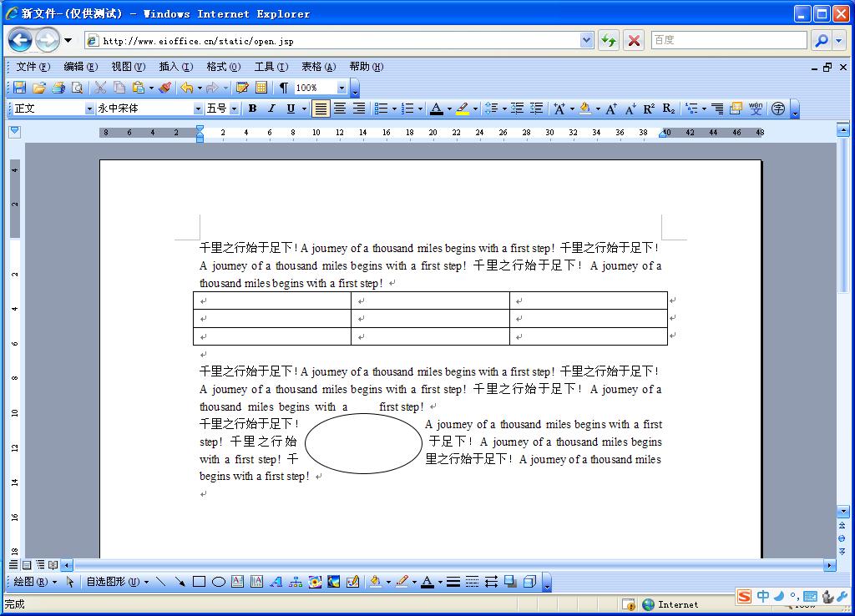
Task: Undo the last action
Action: click(x=187, y=87)
